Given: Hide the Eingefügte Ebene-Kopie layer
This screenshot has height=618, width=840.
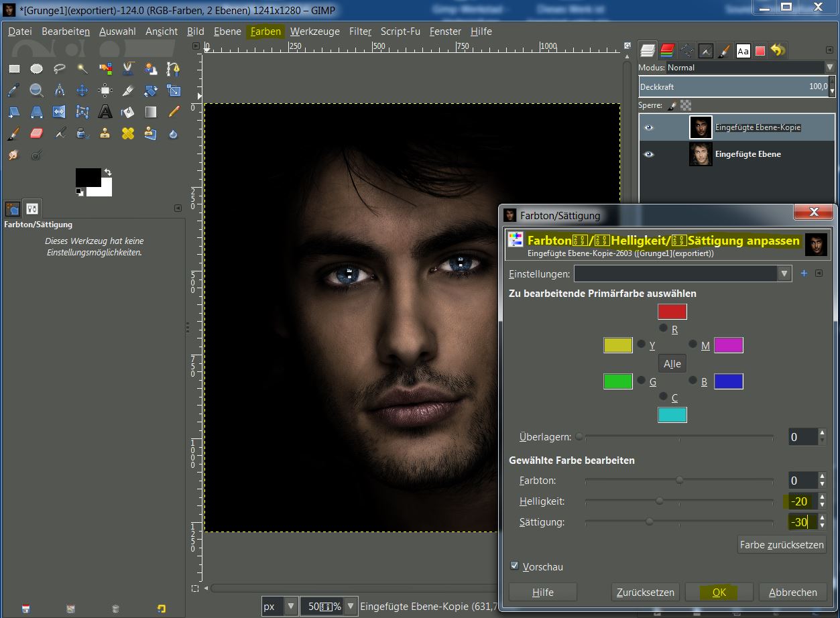Looking at the screenshot, I should click(x=648, y=127).
